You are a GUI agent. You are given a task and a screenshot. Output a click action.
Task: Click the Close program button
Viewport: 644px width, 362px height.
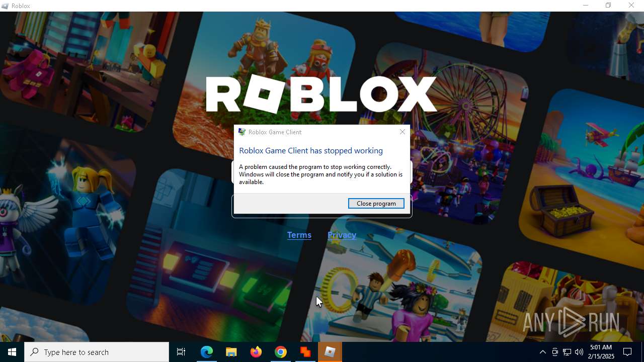[376, 204]
